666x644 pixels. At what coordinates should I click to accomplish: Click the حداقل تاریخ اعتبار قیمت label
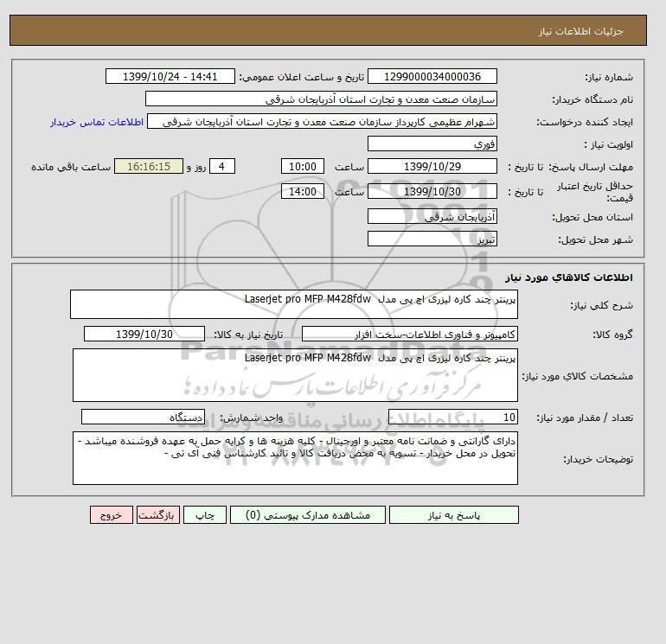pos(595,191)
